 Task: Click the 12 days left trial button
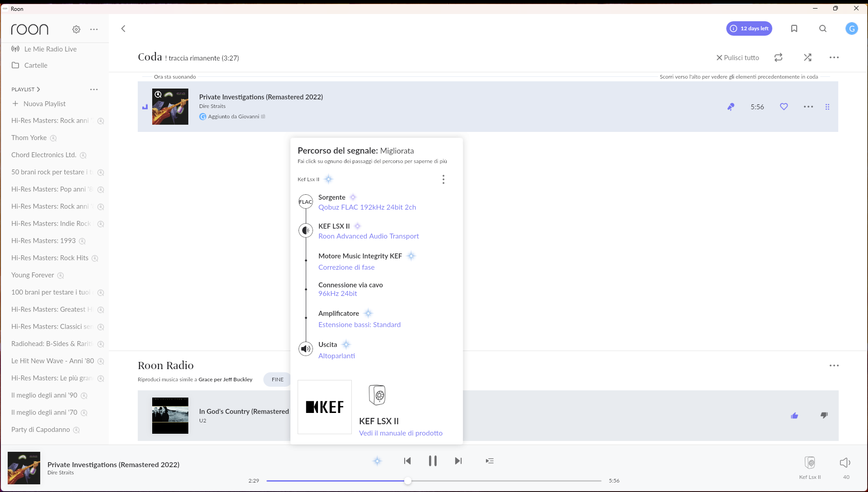click(x=749, y=28)
